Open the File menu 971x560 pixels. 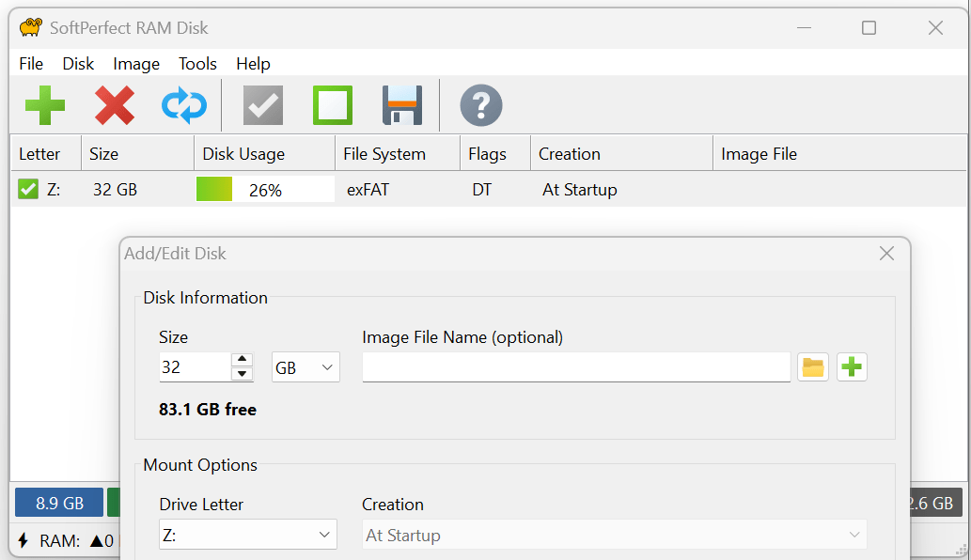pos(31,64)
